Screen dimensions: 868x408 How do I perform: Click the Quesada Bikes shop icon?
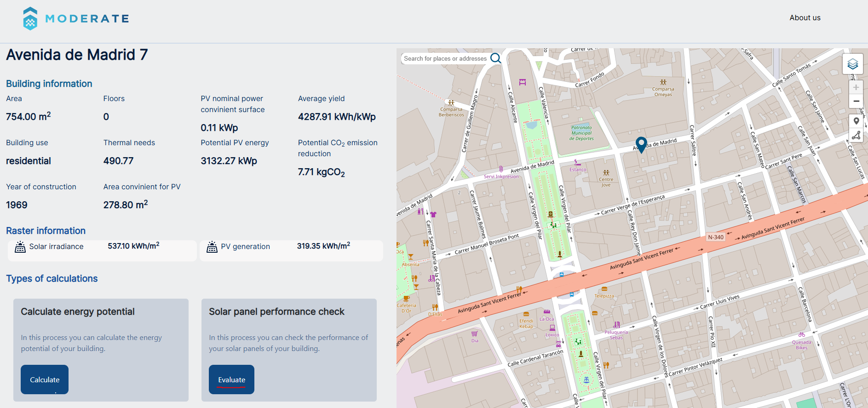coord(802,335)
